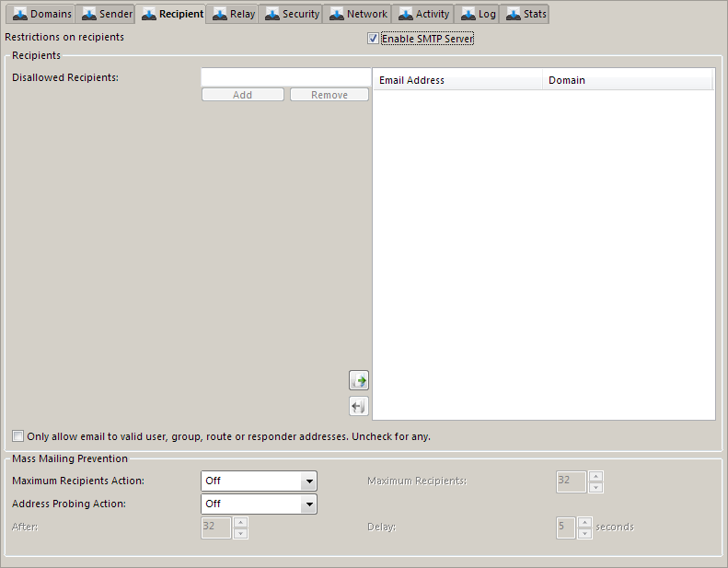Increase the Maximum Recipients spinner value
728x568 pixels.
(x=595, y=476)
